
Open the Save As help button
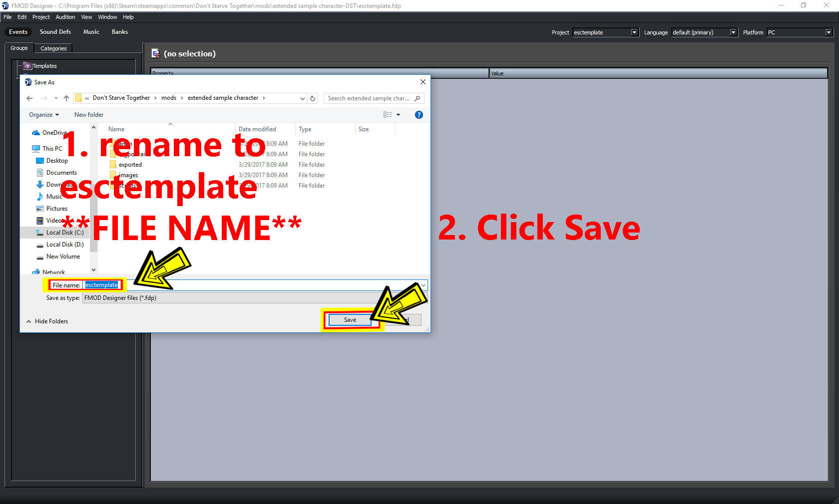(419, 115)
